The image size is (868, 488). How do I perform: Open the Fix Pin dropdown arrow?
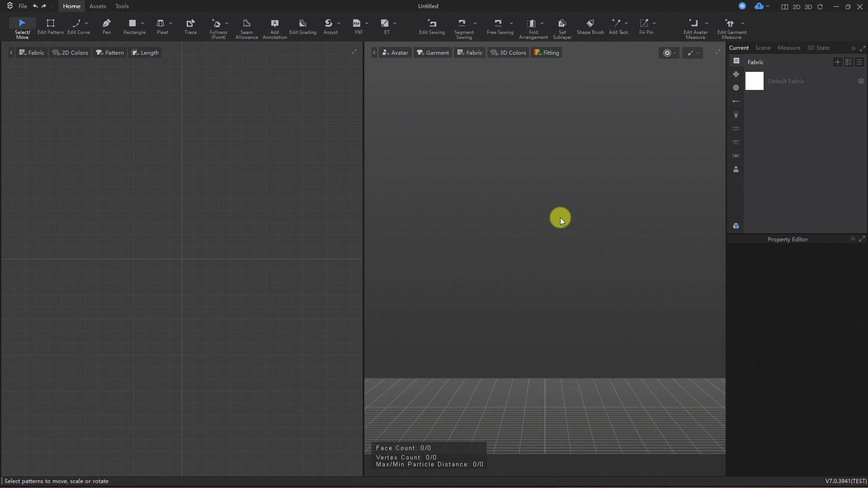pos(654,23)
